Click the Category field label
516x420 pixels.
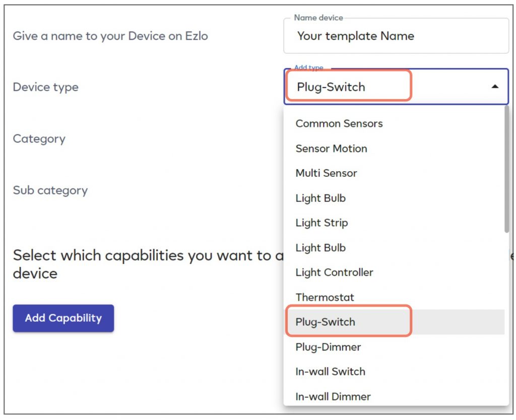pyautogui.click(x=39, y=139)
